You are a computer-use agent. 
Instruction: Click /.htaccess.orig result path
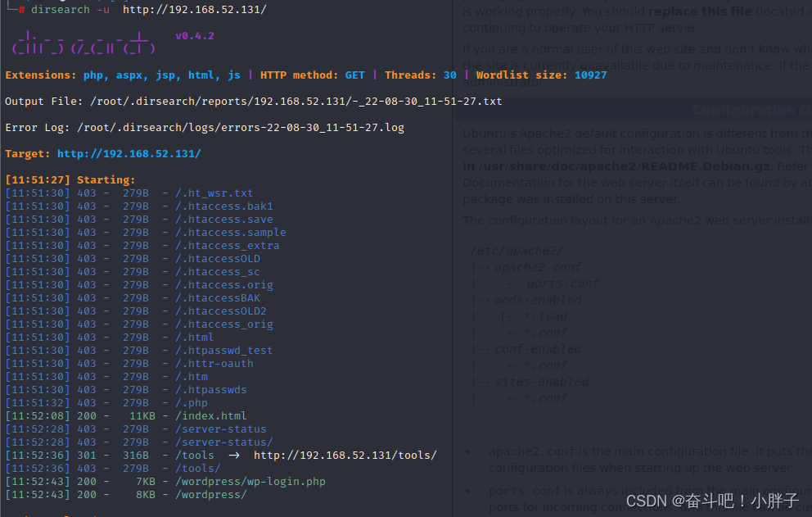click(223, 284)
